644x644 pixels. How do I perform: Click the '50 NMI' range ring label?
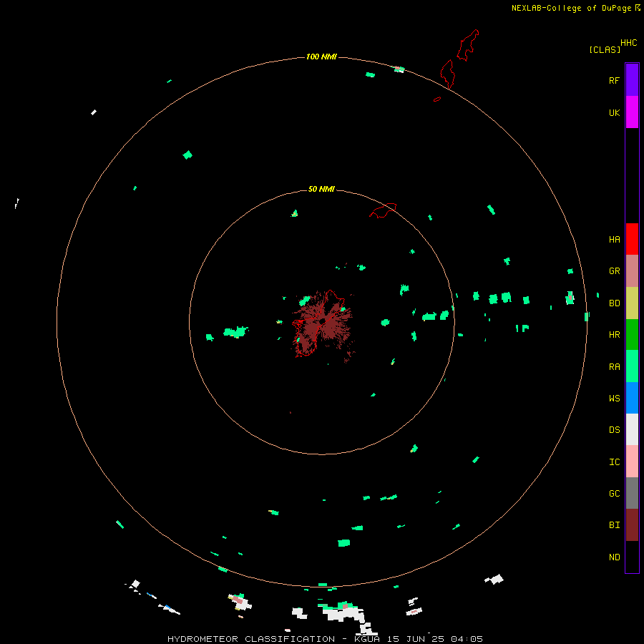321,189
